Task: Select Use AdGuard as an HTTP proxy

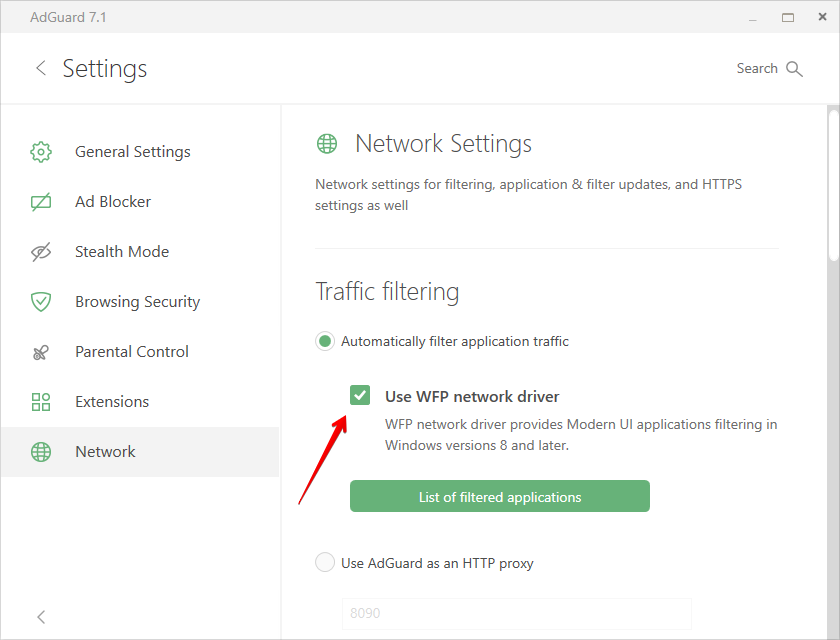Action: click(x=325, y=563)
